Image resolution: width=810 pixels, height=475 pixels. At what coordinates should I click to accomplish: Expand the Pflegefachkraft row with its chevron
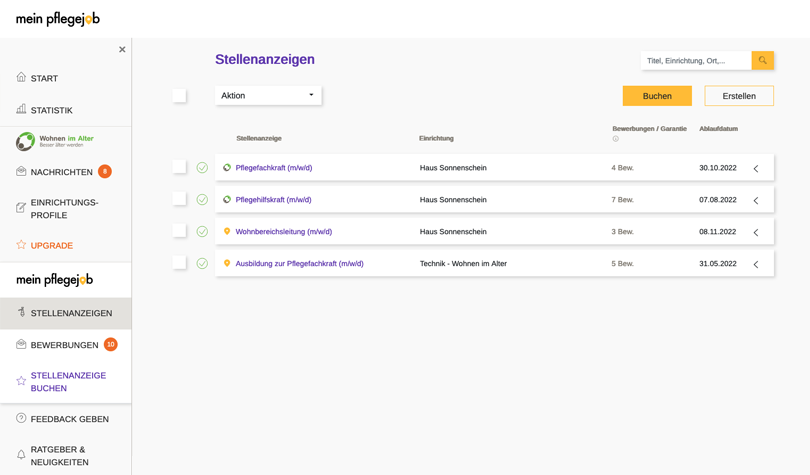point(756,169)
